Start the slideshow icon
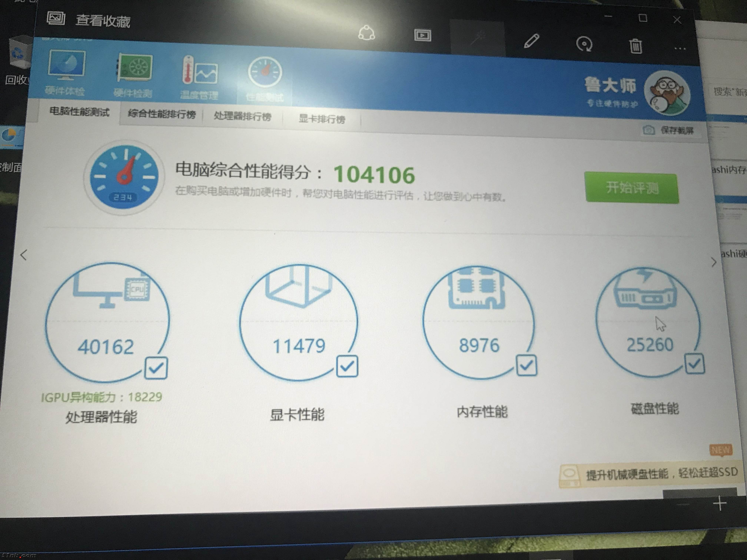The width and height of the screenshot is (747, 560). coord(422,35)
